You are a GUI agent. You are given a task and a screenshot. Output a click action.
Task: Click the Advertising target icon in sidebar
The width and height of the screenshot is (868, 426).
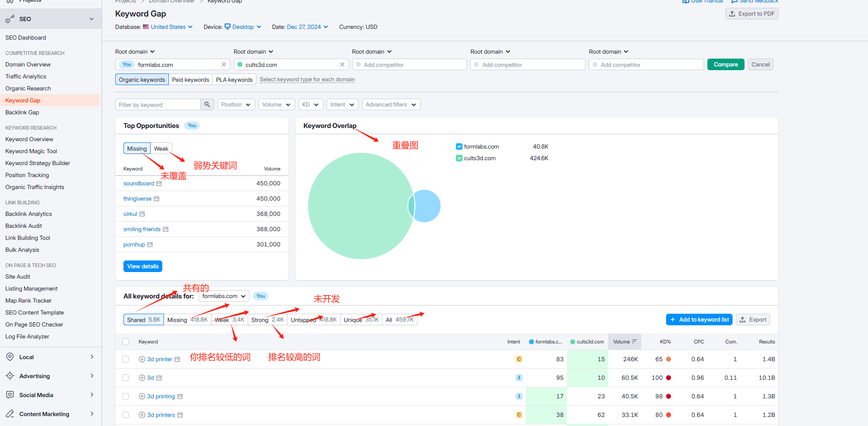10,376
